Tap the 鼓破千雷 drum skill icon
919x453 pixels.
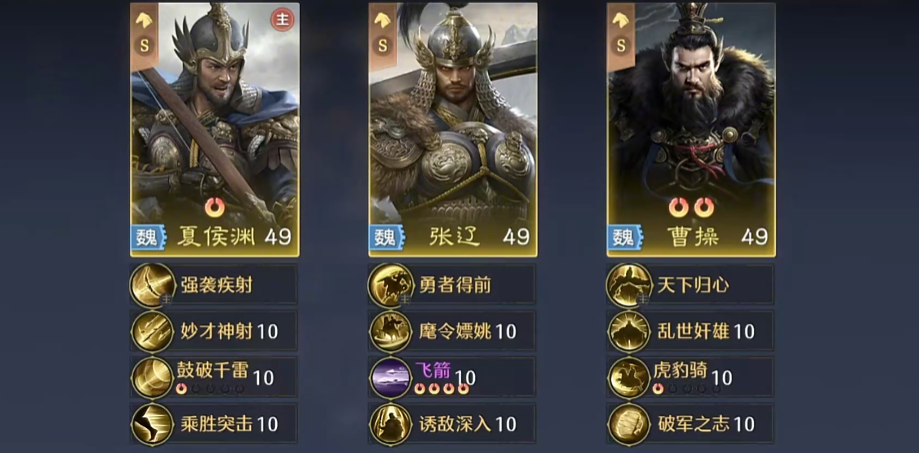[x=152, y=377]
